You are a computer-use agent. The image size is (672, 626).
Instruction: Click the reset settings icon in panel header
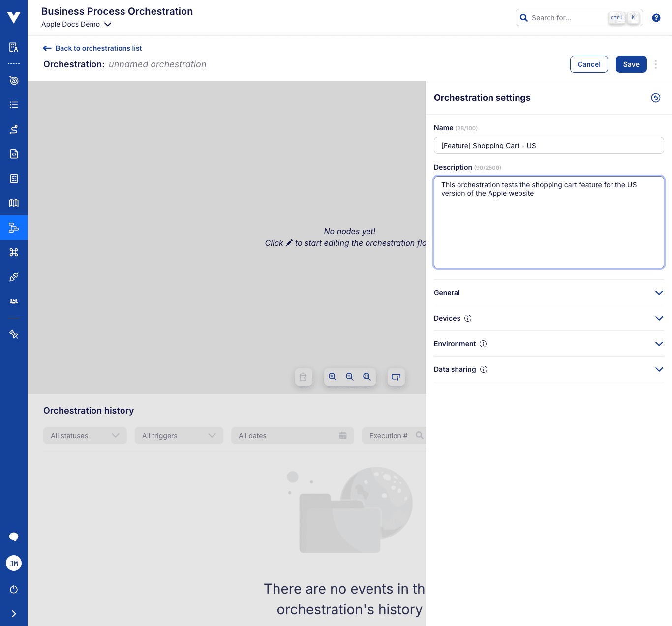coord(655,98)
